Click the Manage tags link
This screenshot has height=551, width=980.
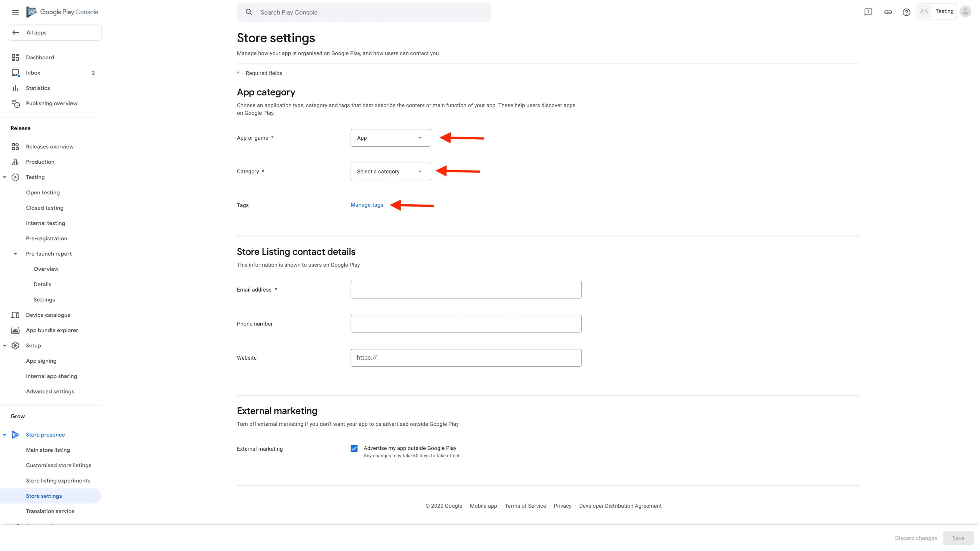[x=367, y=205]
